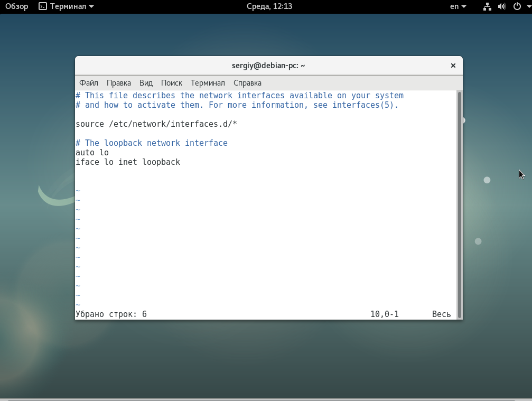This screenshot has width=532, height=401.
Task: Click the 'iface lo inet loopback' line
Action: point(128,162)
